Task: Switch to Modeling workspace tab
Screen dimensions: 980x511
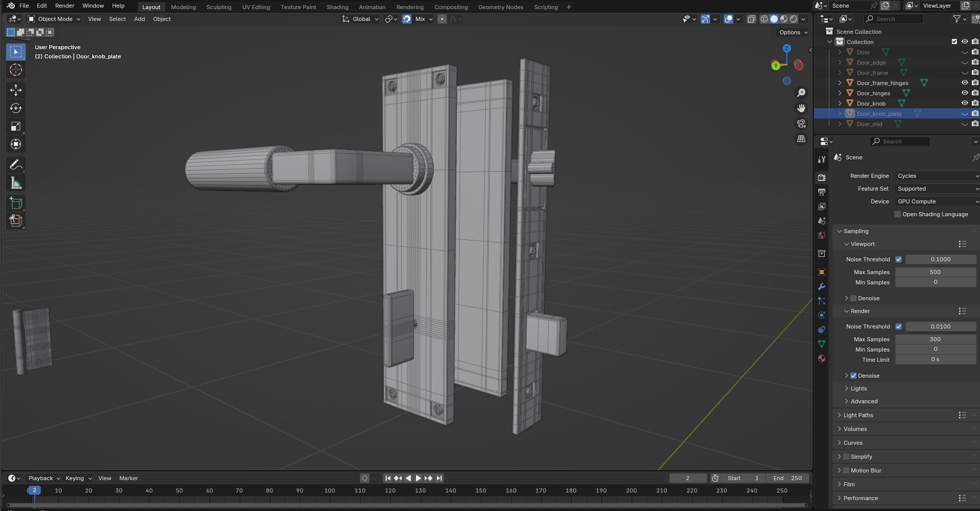Action: pos(183,7)
